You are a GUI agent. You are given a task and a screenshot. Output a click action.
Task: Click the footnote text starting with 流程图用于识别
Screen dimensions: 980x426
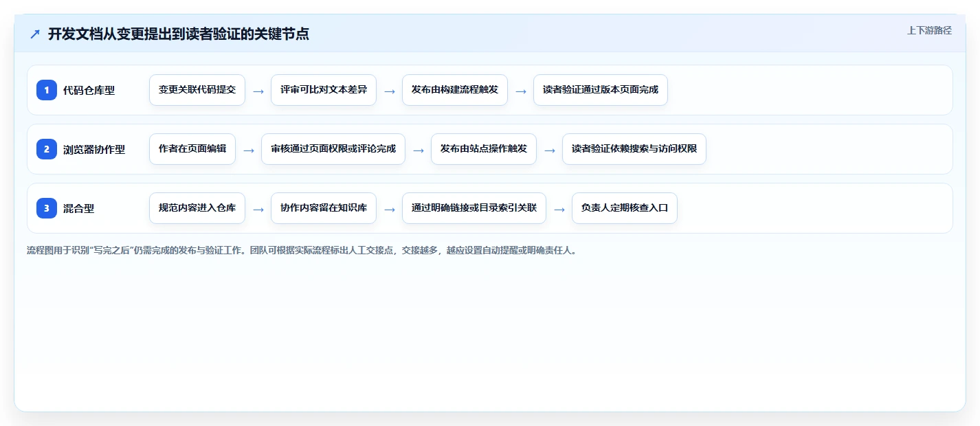(302, 250)
